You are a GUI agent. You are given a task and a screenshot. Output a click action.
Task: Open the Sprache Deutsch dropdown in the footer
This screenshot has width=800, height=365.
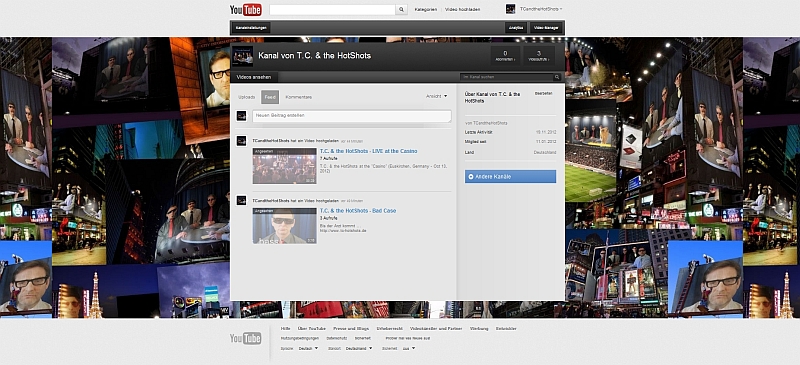pyautogui.click(x=308, y=348)
